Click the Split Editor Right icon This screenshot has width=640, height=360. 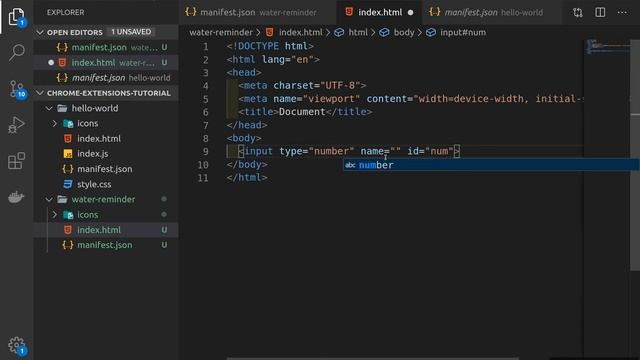tap(600, 12)
